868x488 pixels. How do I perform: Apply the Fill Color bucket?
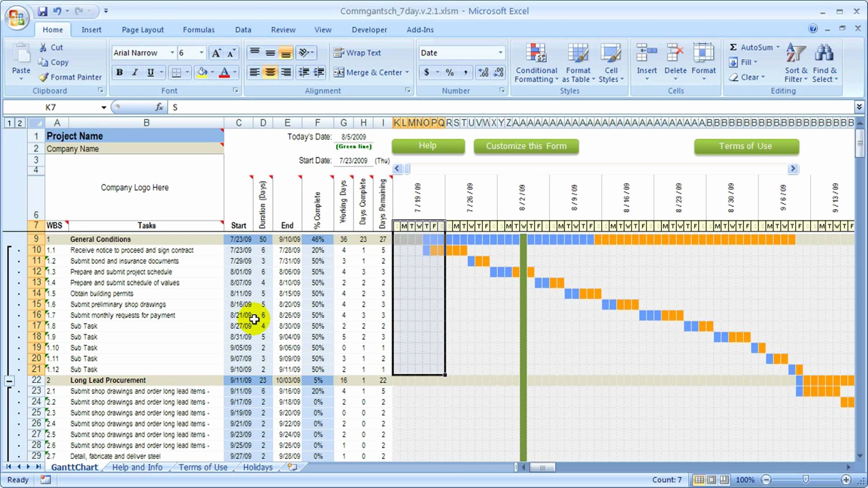click(202, 72)
